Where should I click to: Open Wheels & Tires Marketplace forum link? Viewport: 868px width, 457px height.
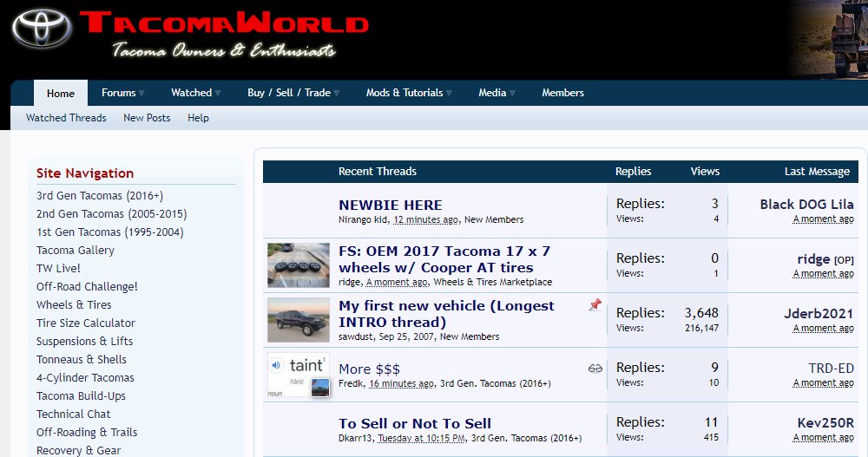[493, 282]
